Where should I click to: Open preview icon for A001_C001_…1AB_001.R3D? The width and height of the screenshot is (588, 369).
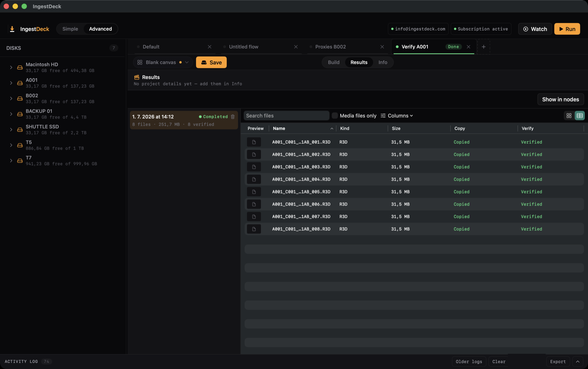pos(254,142)
